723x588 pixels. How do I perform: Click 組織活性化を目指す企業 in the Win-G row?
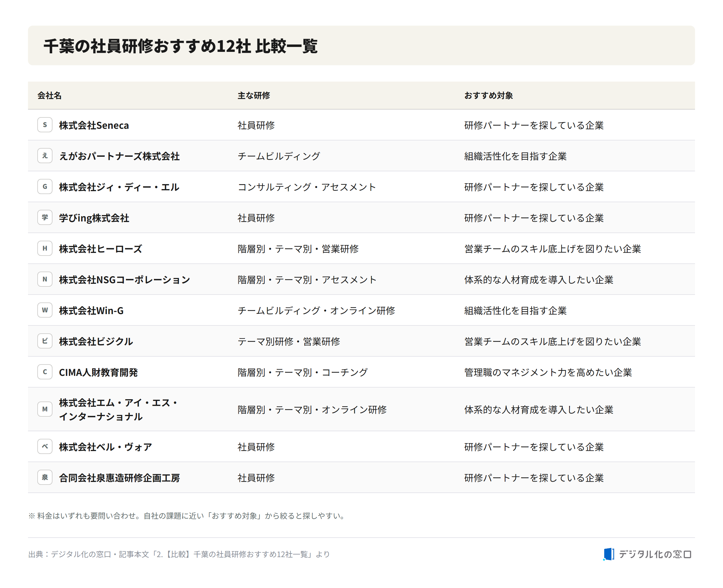[515, 311]
